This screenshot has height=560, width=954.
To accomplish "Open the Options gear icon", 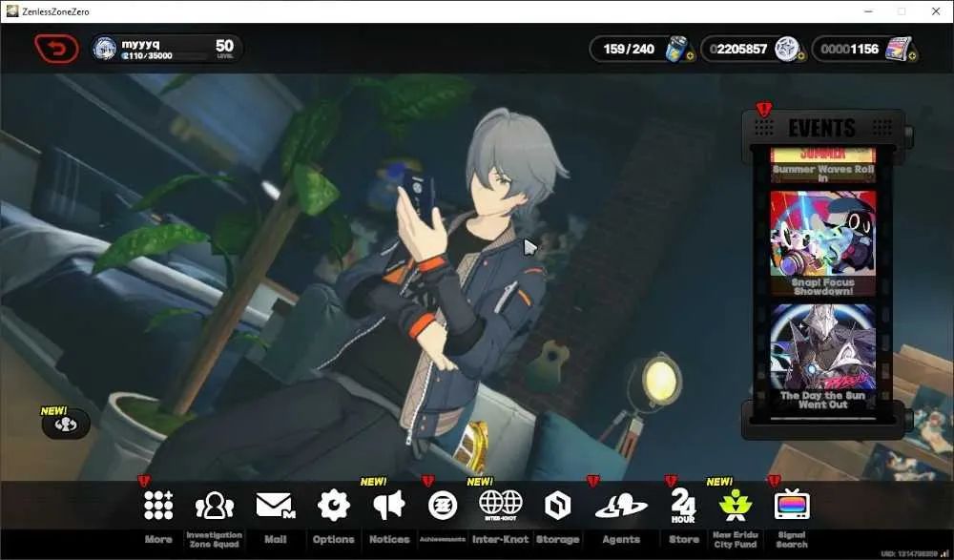I will (333, 506).
